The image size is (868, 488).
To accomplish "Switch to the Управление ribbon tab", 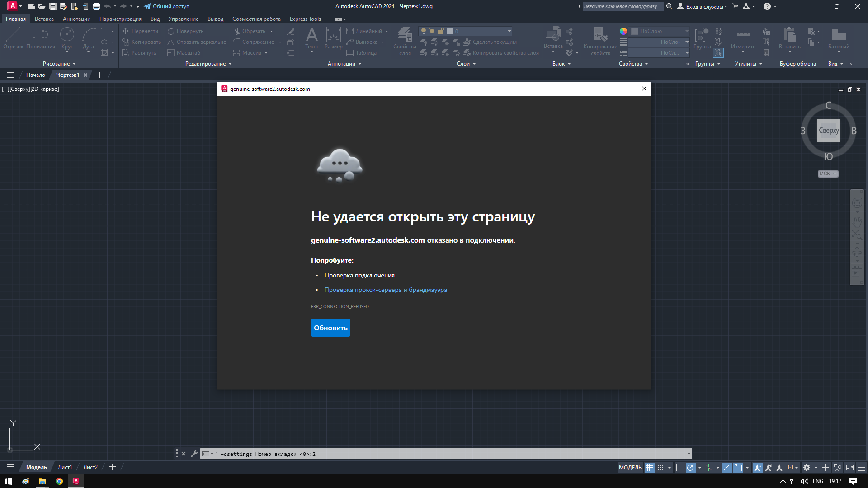I will tap(184, 19).
